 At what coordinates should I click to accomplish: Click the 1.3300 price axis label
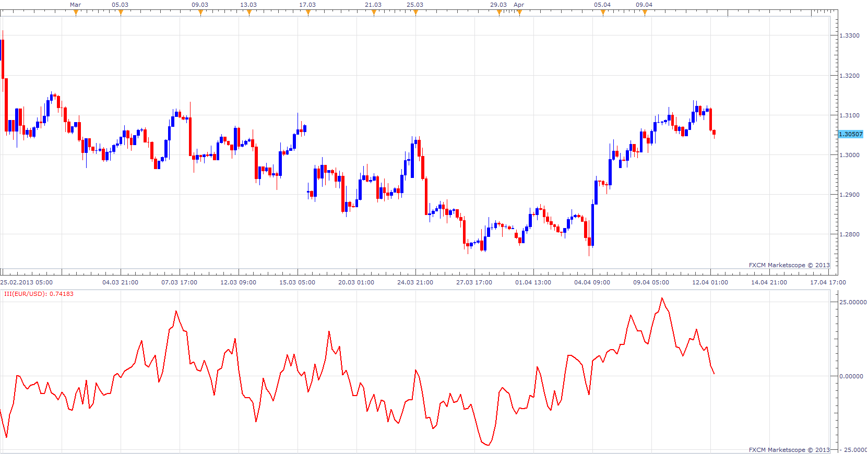tap(849, 35)
